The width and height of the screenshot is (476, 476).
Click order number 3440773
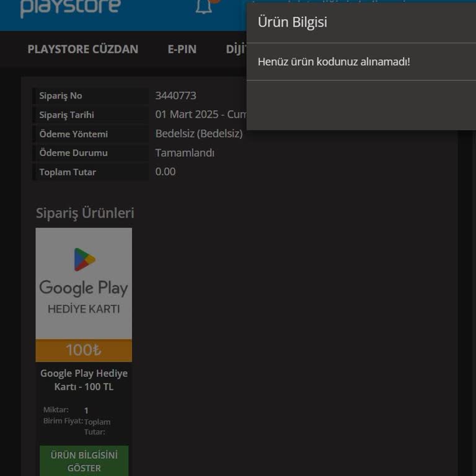tap(176, 95)
